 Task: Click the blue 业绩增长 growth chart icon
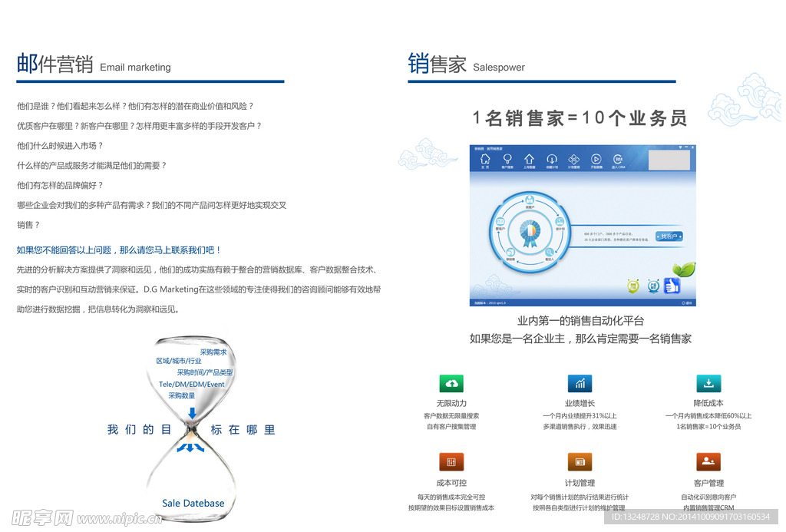pos(580,383)
